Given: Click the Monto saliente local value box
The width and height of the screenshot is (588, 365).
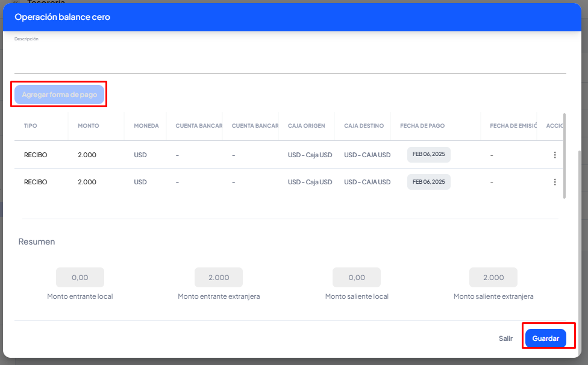Looking at the screenshot, I should (x=357, y=278).
